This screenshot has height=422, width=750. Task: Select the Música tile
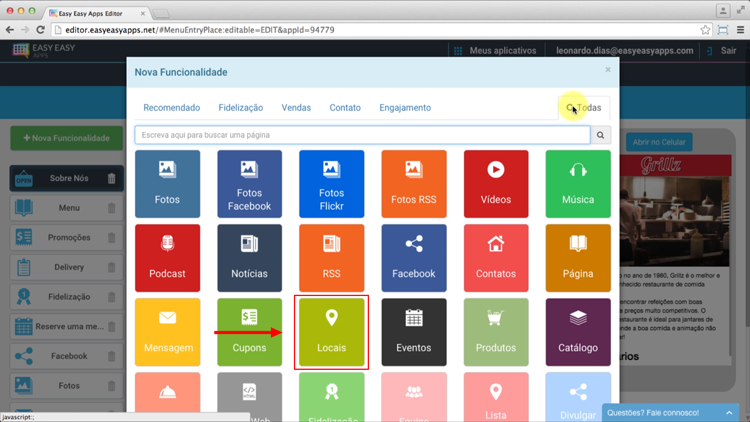click(577, 184)
